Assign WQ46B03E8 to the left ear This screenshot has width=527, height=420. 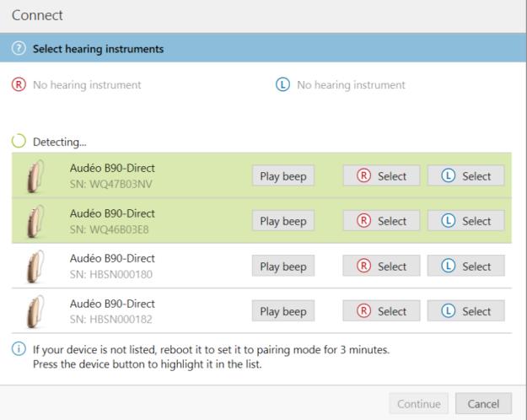pos(465,221)
